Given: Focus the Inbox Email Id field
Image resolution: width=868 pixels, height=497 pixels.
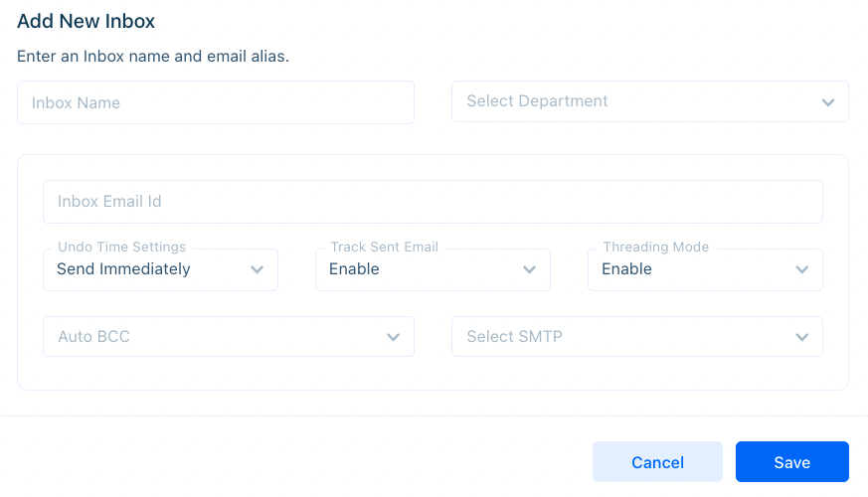Looking at the screenshot, I should (x=433, y=202).
